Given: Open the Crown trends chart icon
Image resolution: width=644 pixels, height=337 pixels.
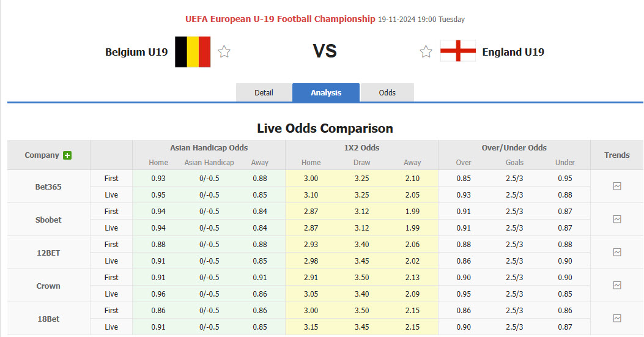Looking at the screenshot, I should (616, 286).
